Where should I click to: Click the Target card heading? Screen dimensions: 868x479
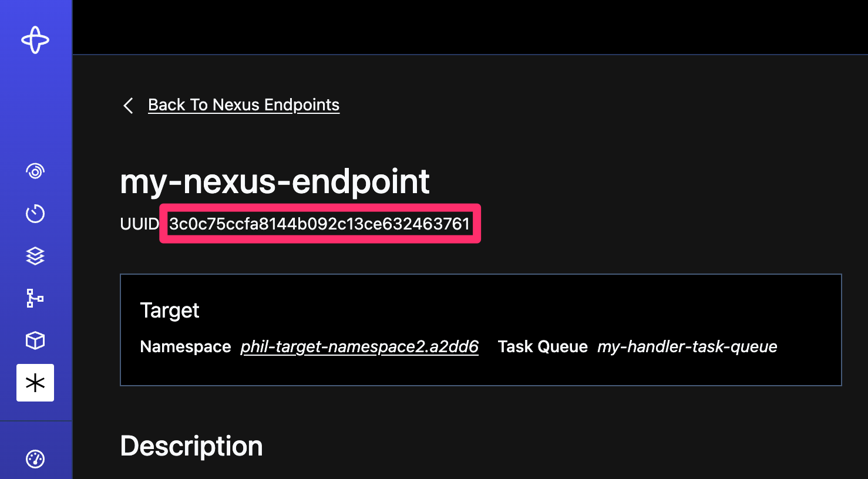169,310
